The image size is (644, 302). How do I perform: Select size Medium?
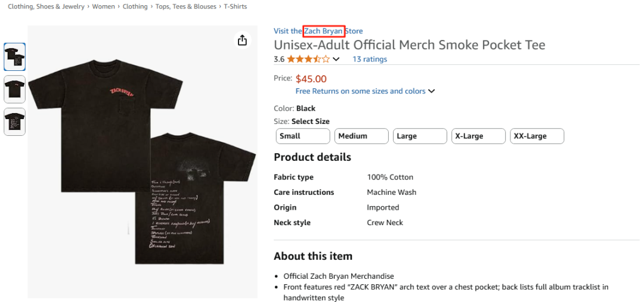(361, 136)
